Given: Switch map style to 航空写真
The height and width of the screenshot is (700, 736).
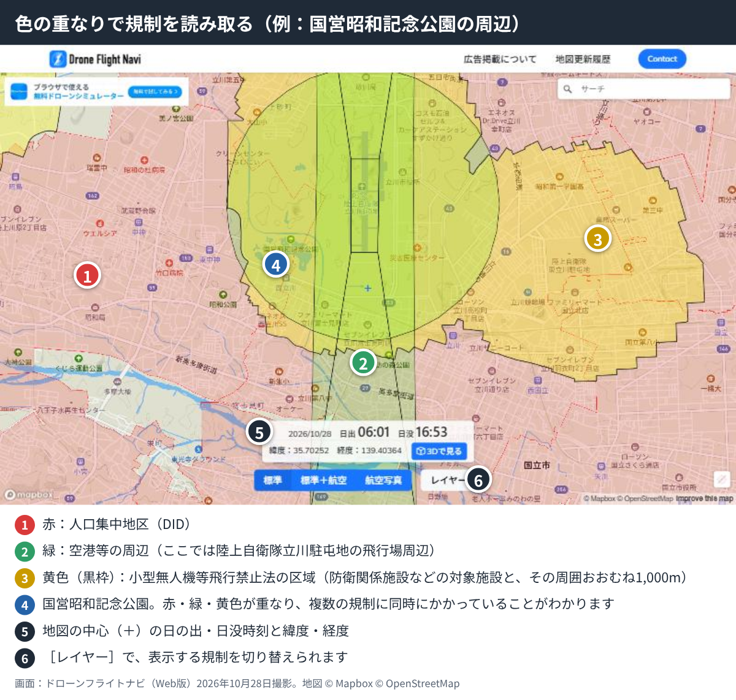Looking at the screenshot, I should [383, 480].
